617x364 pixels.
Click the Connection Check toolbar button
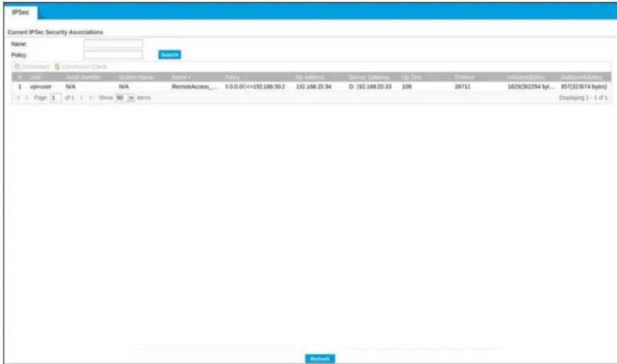click(80, 66)
